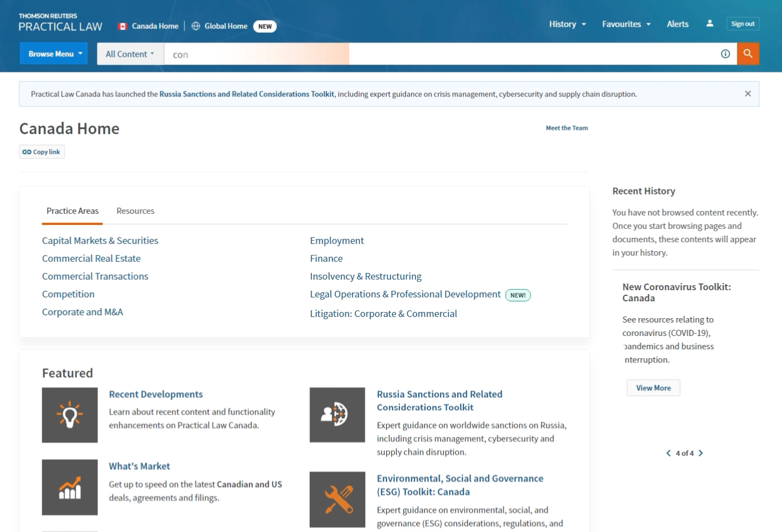
Task: Open Environmental, Social and Governance Toolkit heading
Action: (460, 485)
